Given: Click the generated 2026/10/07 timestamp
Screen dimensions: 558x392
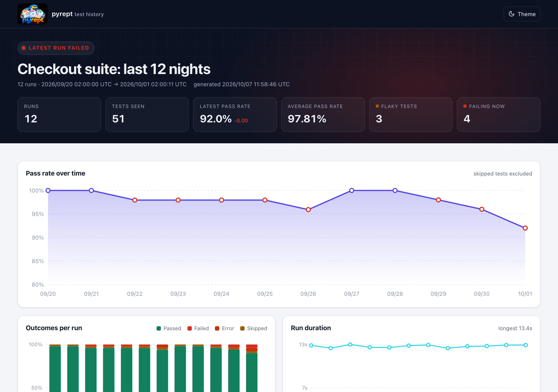Looking at the screenshot, I should pyautogui.click(x=242, y=84).
